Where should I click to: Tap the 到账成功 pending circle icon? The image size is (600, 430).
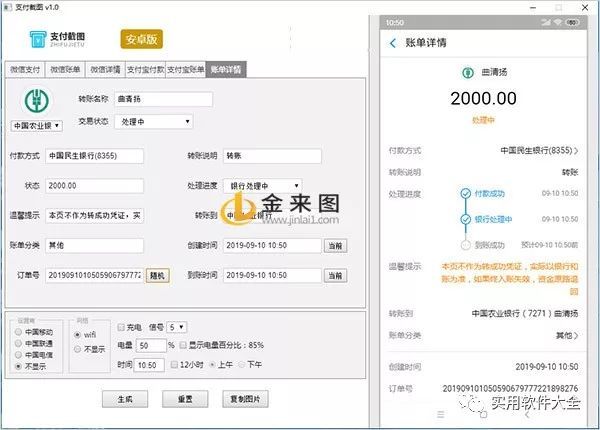point(465,245)
